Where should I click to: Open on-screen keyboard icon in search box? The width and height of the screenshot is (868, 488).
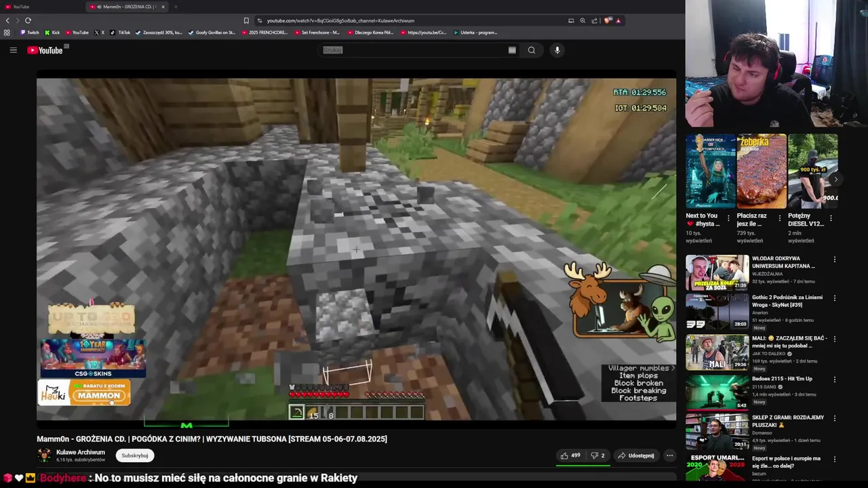[512, 50]
